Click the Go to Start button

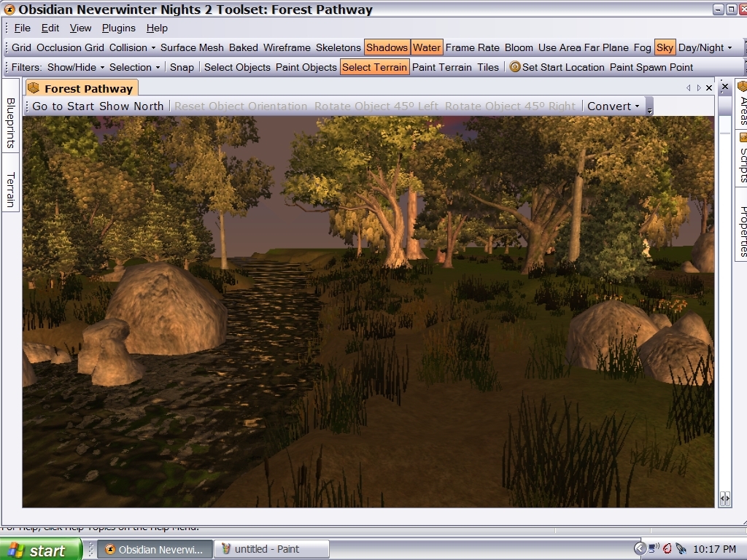coord(64,106)
